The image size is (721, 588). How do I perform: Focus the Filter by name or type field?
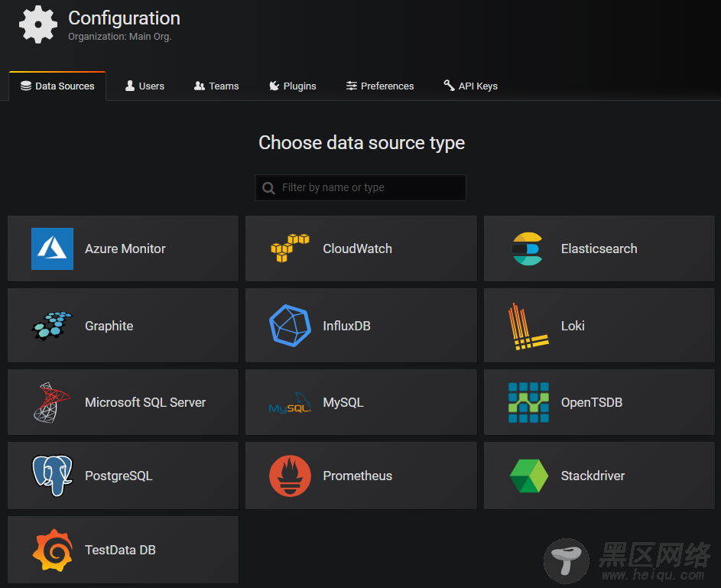pyautogui.click(x=360, y=187)
